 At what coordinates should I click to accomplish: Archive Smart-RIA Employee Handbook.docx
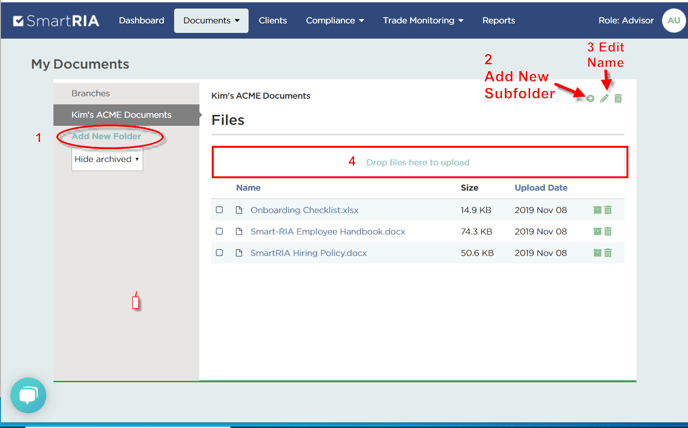pyautogui.click(x=597, y=231)
